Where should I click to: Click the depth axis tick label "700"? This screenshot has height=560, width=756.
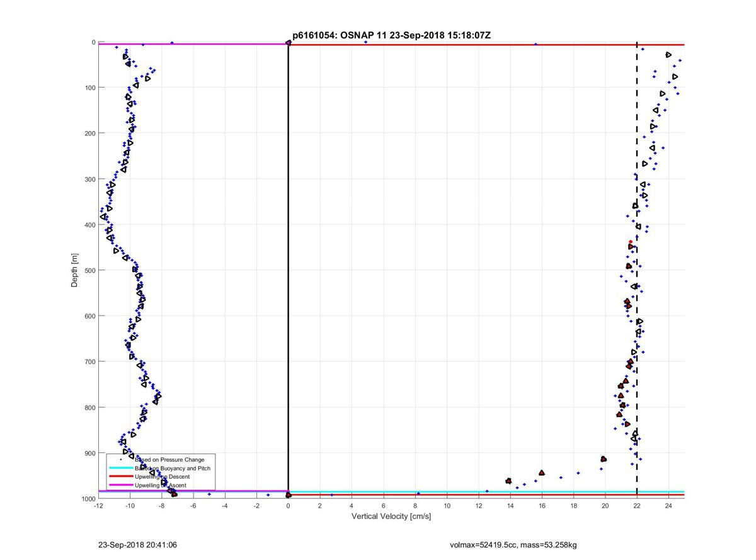90,362
